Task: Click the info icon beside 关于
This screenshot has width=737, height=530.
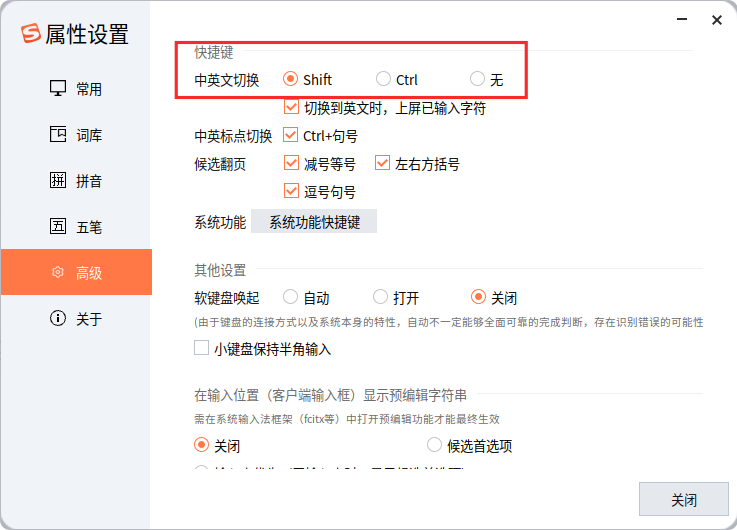Action: [x=58, y=318]
